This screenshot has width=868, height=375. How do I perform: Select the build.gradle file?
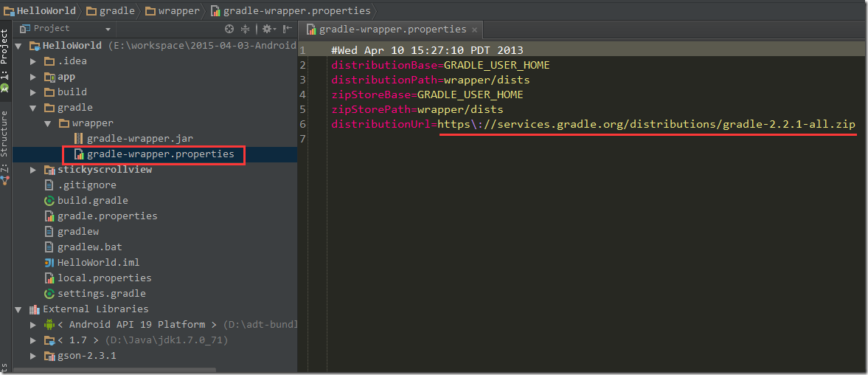pos(92,201)
